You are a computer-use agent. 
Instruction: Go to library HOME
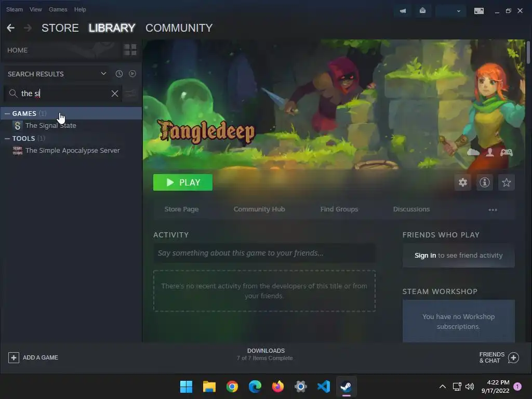click(17, 50)
